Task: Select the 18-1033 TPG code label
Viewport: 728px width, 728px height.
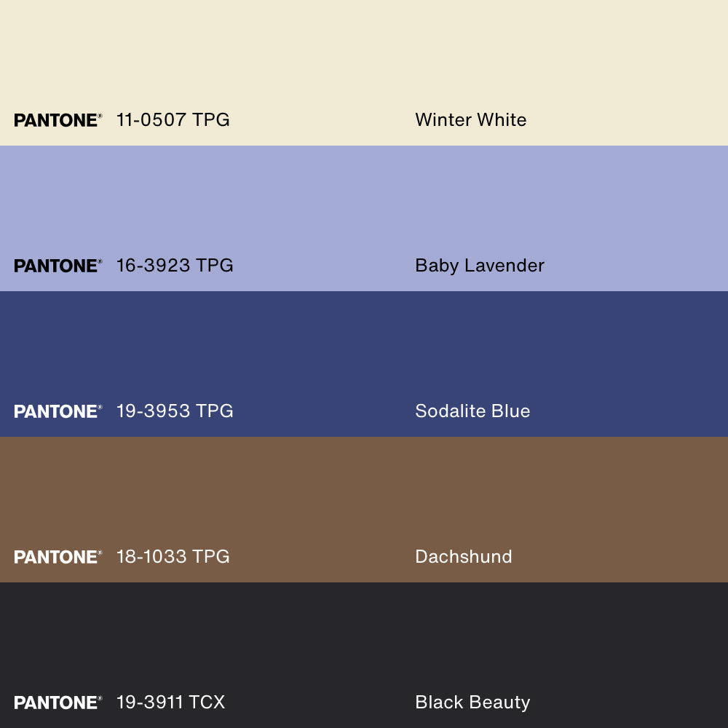Action: [x=173, y=557]
